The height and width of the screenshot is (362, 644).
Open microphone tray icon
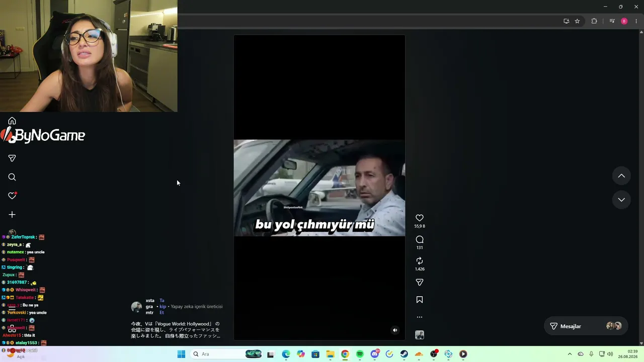pos(591,354)
